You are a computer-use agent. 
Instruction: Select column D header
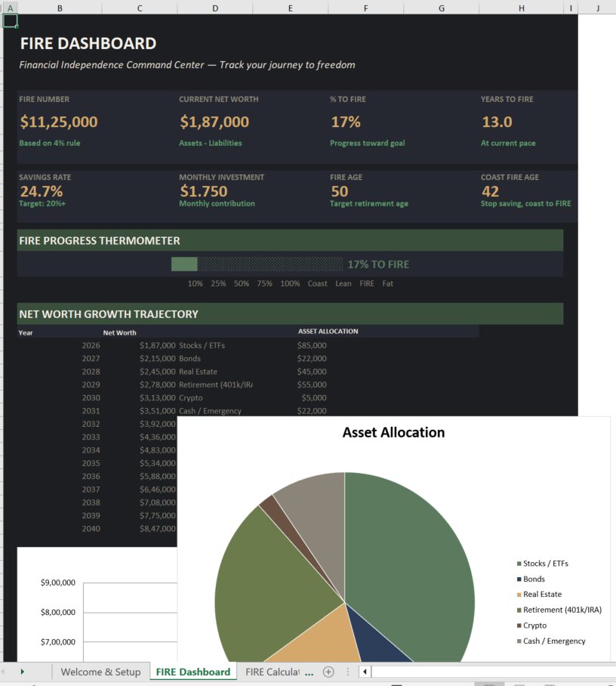(215, 8)
